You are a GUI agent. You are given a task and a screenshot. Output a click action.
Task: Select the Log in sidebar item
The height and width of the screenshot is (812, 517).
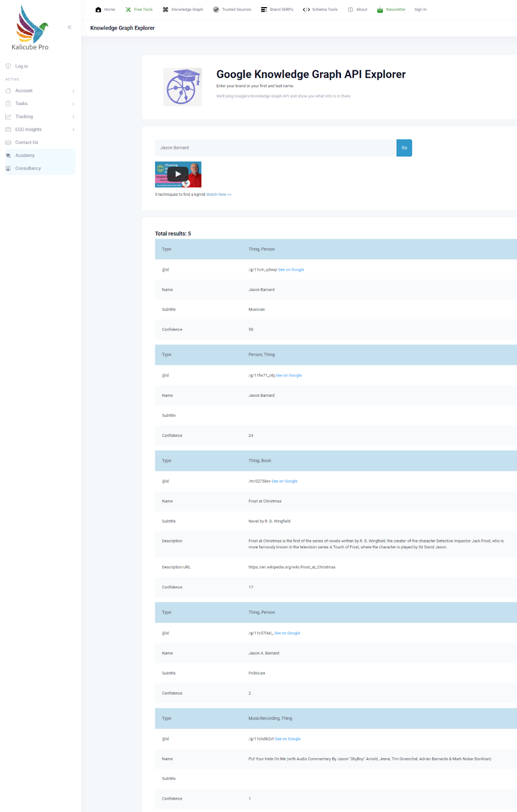[21, 66]
